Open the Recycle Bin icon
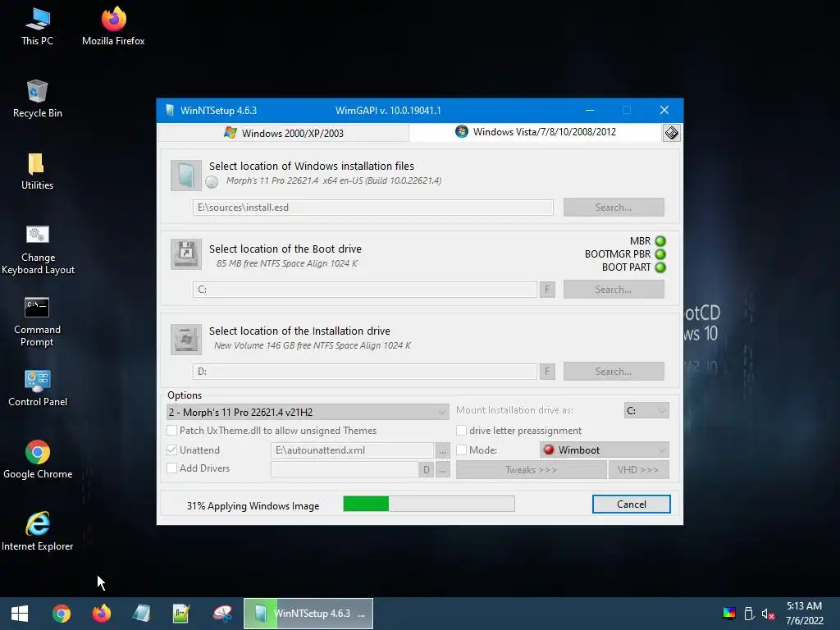The image size is (840, 630). coord(38,99)
